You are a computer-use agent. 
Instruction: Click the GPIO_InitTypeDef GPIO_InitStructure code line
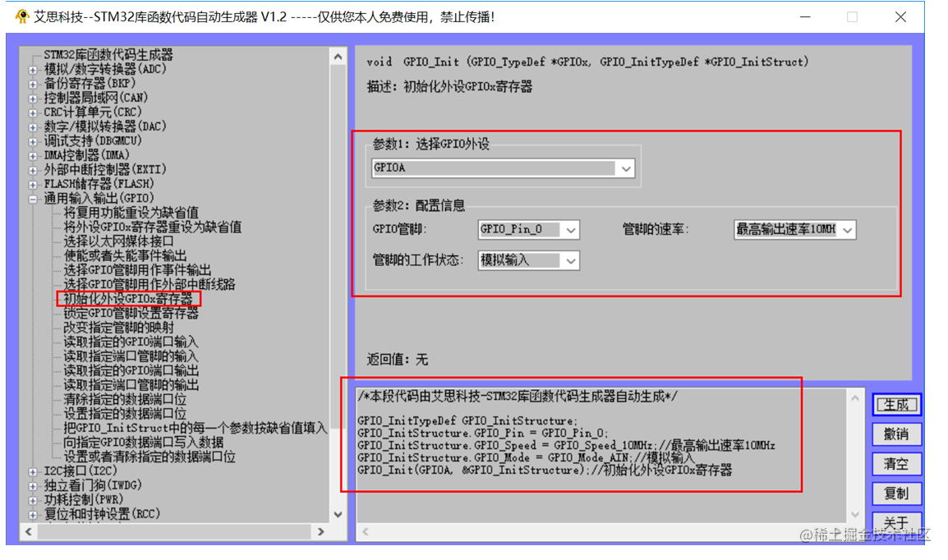pos(467,421)
